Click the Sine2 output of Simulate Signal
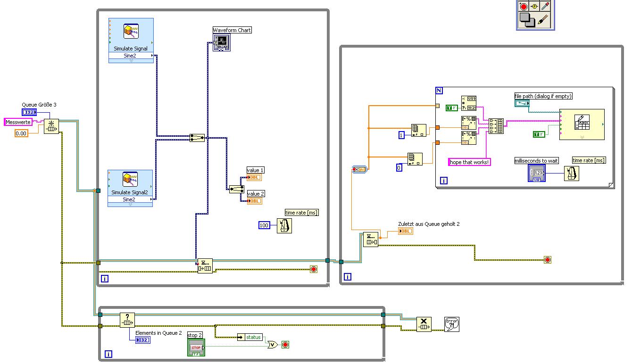 click(x=131, y=56)
